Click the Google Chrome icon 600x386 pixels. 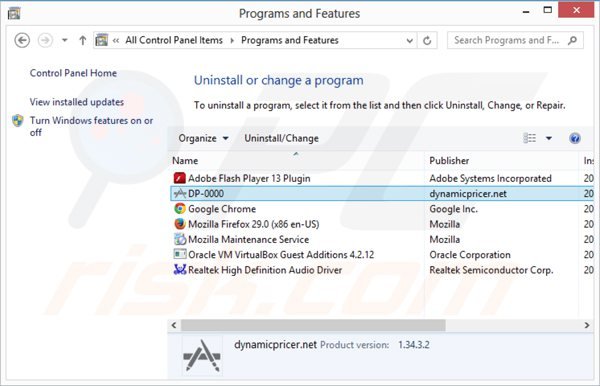179,208
